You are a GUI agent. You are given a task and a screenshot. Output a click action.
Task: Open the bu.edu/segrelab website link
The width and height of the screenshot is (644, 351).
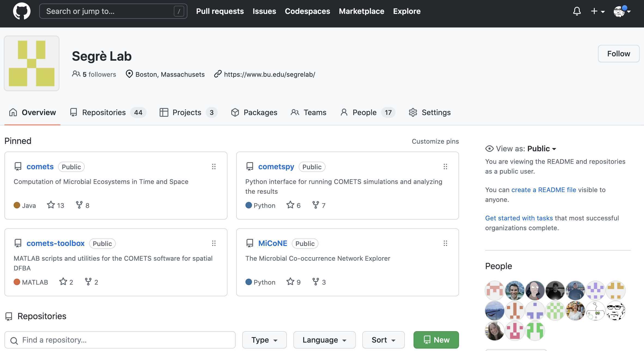point(269,74)
